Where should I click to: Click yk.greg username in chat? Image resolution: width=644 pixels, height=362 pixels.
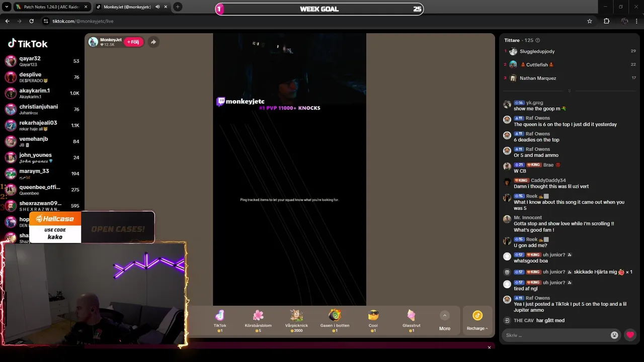[x=534, y=103]
